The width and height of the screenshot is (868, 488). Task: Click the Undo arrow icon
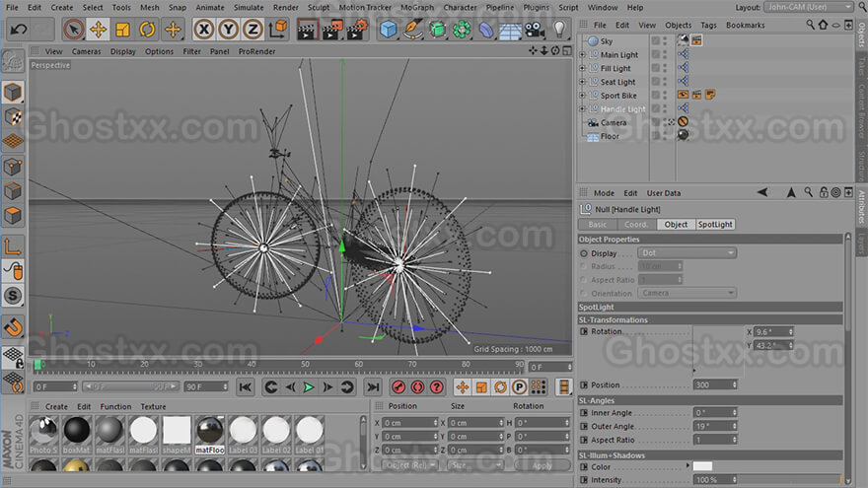click(x=18, y=29)
